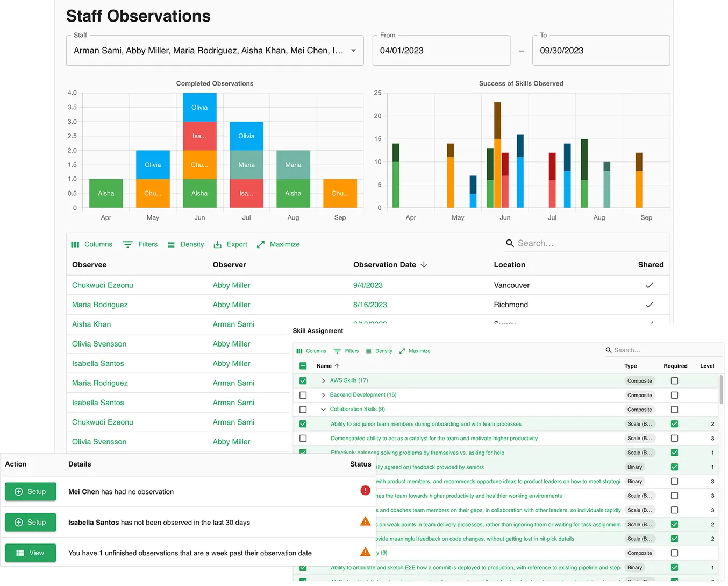
Task: Uncheck the AWS Skills row checkbox
Action: [303, 380]
